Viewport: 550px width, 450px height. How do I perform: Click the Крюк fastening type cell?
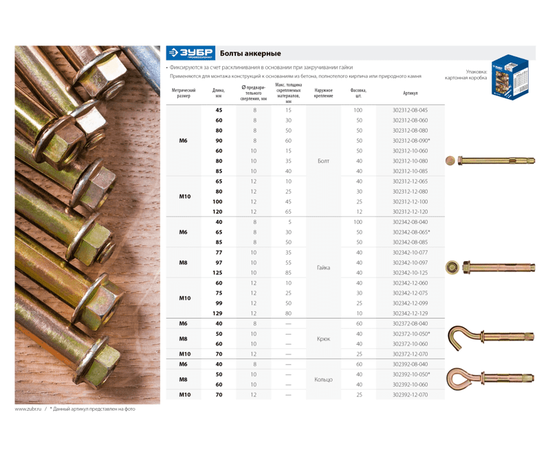click(x=323, y=339)
